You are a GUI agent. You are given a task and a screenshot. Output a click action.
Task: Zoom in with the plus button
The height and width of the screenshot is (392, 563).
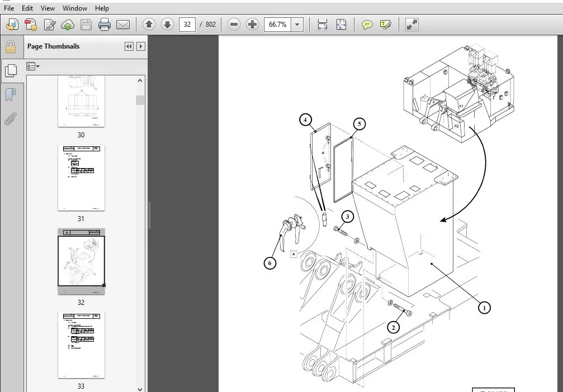tap(252, 25)
